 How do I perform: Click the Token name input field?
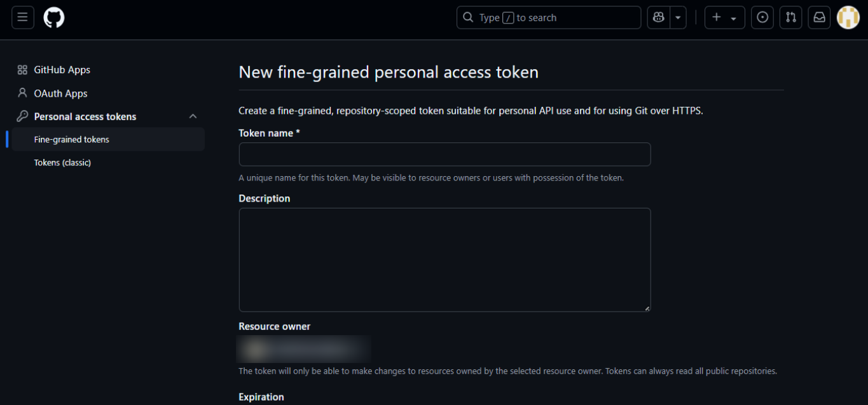coord(444,154)
